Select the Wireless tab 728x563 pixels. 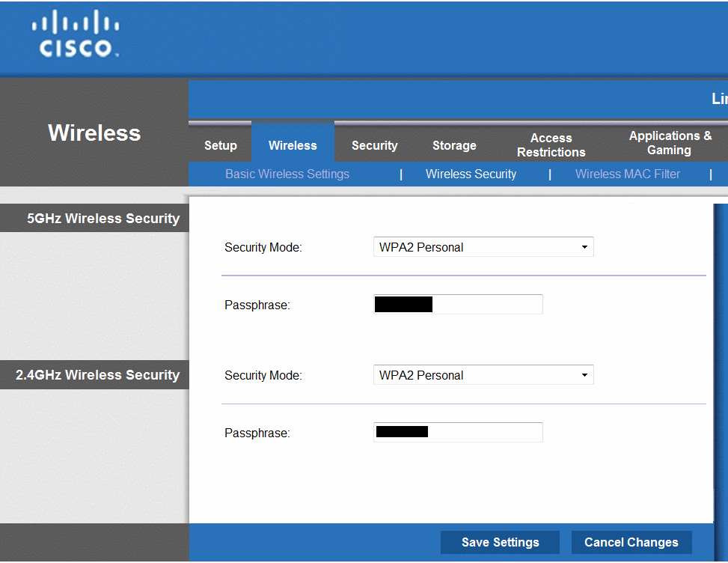coord(292,145)
